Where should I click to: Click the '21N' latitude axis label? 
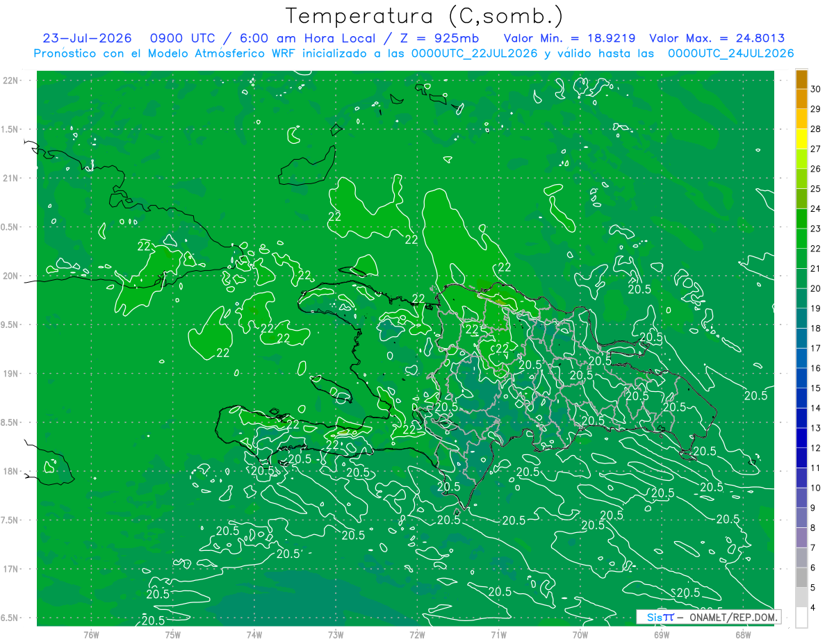[10, 179]
